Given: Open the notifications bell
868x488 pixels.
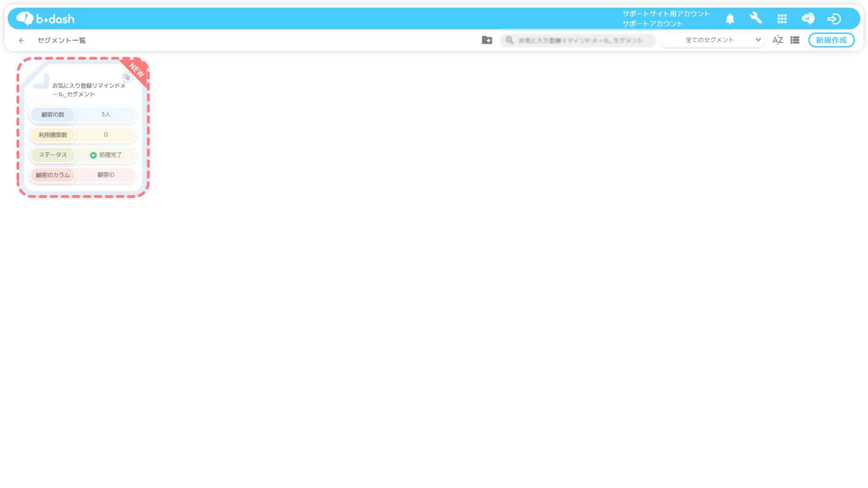Looking at the screenshot, I should click(x=730, y=19).
